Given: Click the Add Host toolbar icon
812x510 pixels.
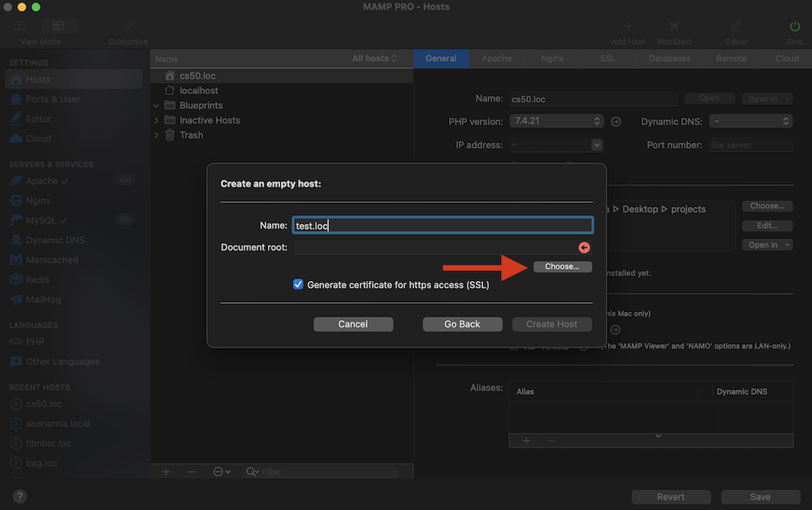Looking at the screenshot, I should click(628, 27).
